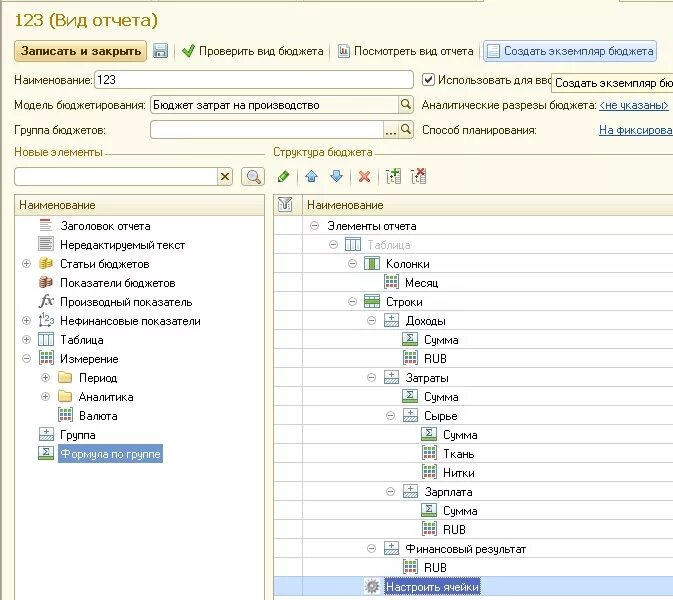The image size is (673, 600).
Task: Expand Таблица node in new elements
Action: click(27, 339)
